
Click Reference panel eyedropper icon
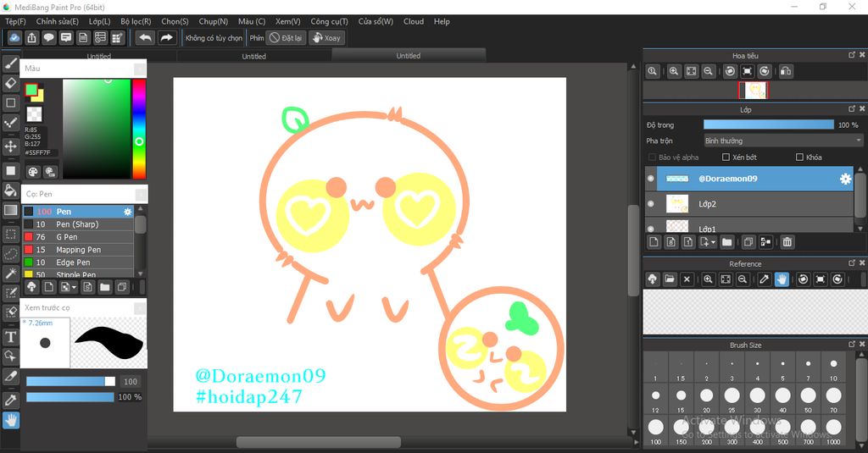[765, 279]
